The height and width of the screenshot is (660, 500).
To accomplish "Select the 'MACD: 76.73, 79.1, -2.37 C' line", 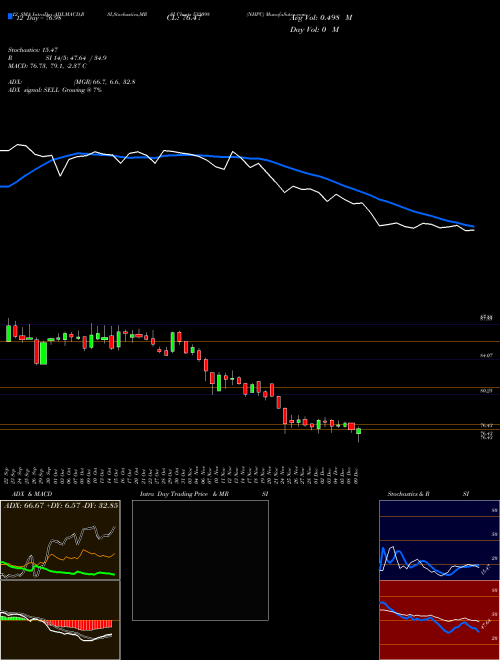I will tap(47, 66).
